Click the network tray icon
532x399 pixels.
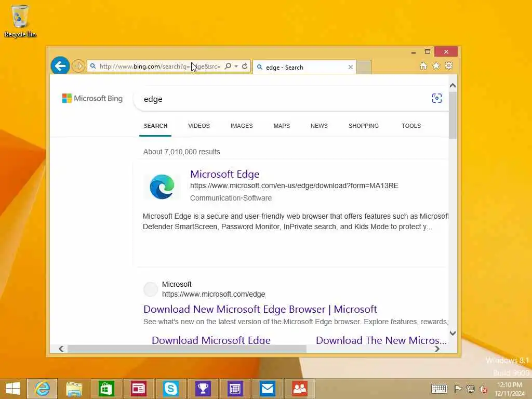[470, 389]
